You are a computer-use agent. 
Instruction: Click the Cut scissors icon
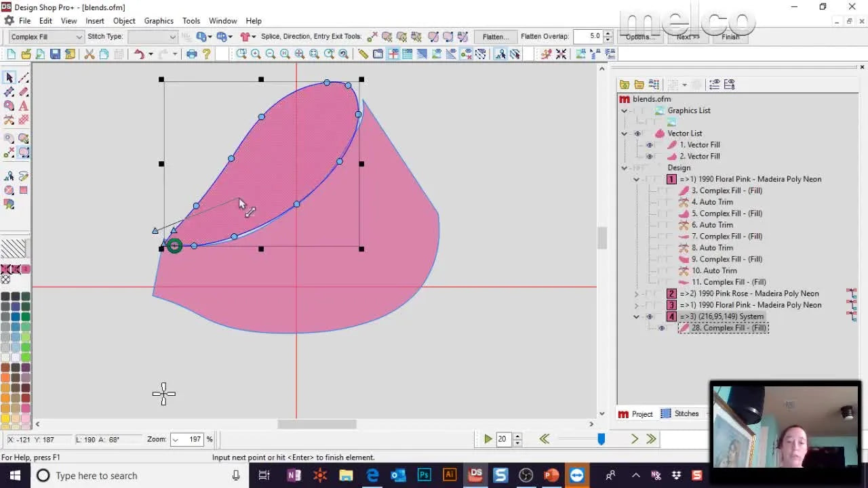click(89, 54)
